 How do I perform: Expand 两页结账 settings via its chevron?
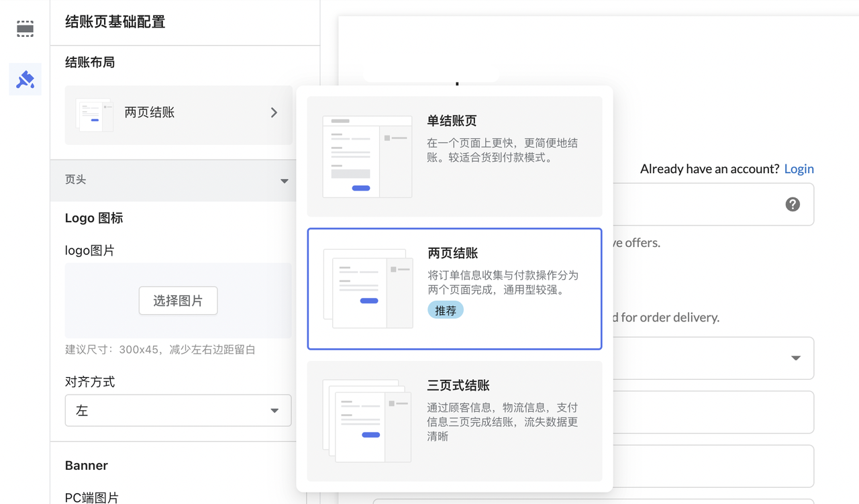tap(274, 113)
